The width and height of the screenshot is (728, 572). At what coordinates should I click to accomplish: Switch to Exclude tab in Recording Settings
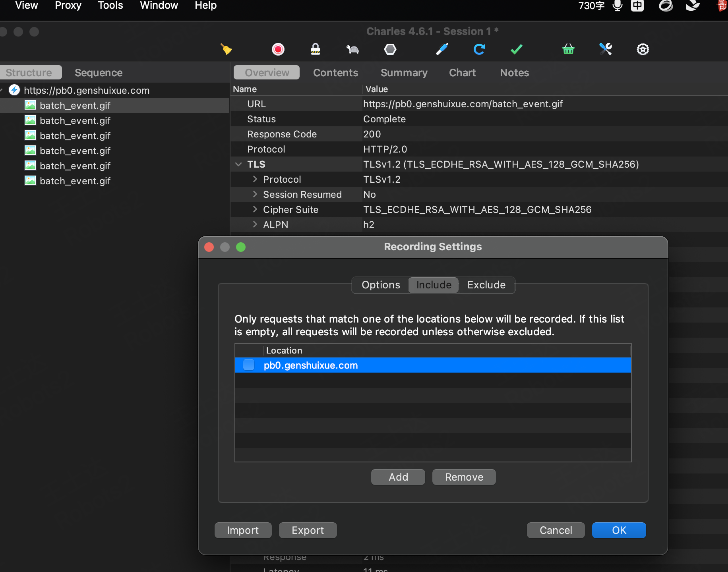(x=486, y=285)
